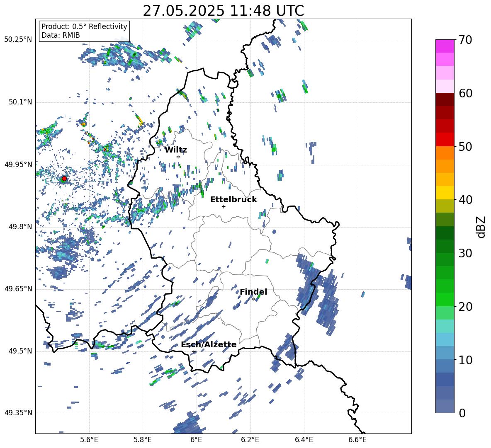The height and width of the screenshot is (448, 491).
Task: Click the 49.65°N latitude tick label
Action: pos(18,289)
